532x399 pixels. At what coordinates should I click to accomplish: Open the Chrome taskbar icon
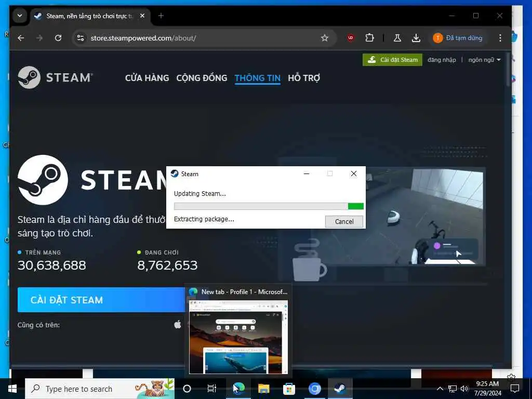pos(314,389)
